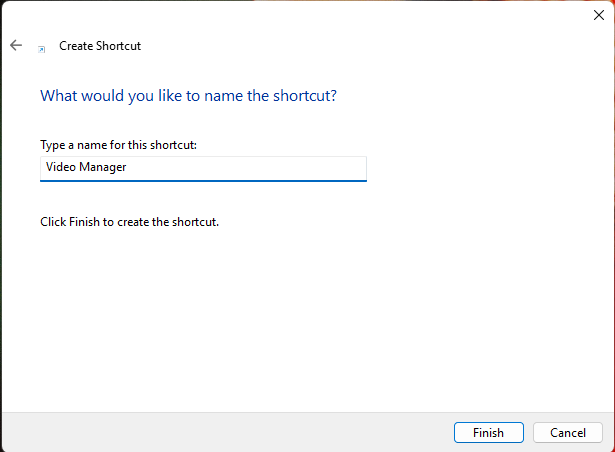
Task: Click the label 'Type a name for this shortcut:'
Action: tap(118, 145)
